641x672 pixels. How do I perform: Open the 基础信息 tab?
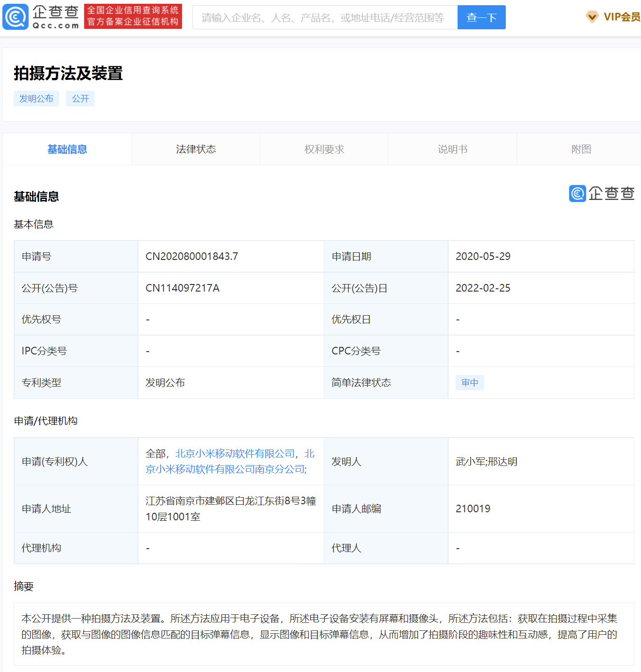pyautogui.click(x=67, y=149)
